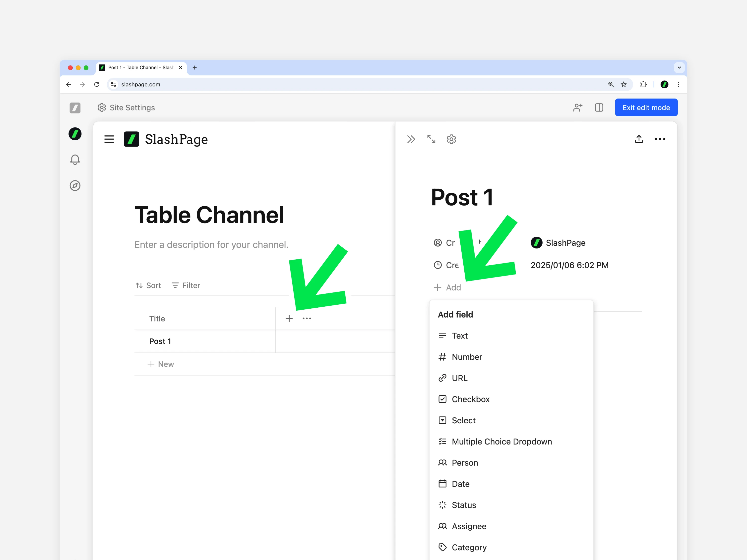Choose Category field type
Viewport: 747px width, 560px height.
pyautogui.click(x=511, y=548)
